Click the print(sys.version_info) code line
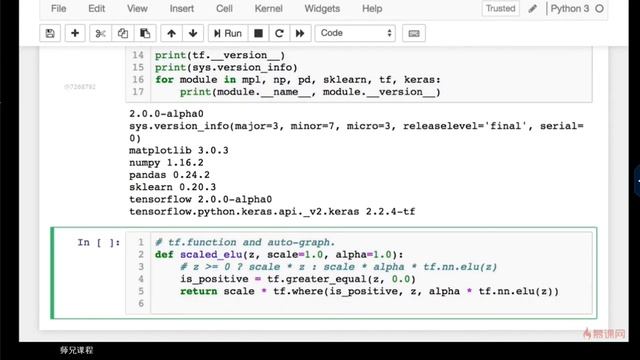 coord(226,67)
